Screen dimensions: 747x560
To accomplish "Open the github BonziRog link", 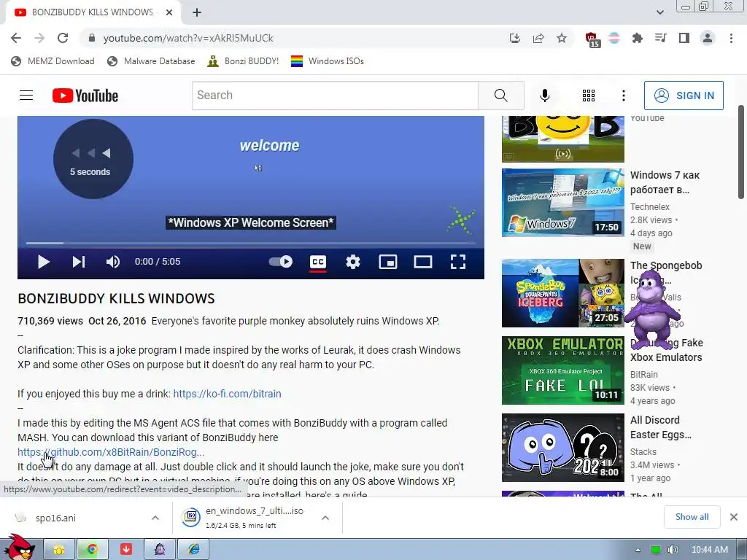I will point(111,452).
